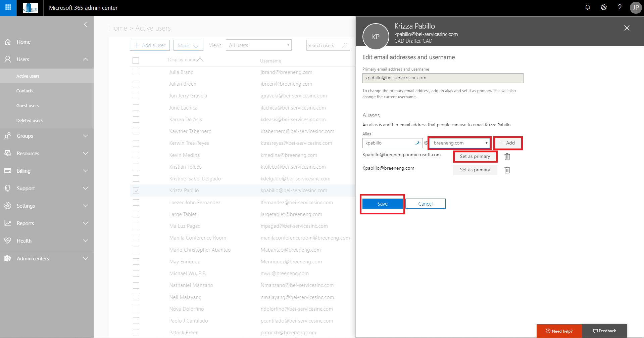Uncheck the Krizza Pabillo row checkbox
This screenshot has width=644, height=338.
click(136, 191)
